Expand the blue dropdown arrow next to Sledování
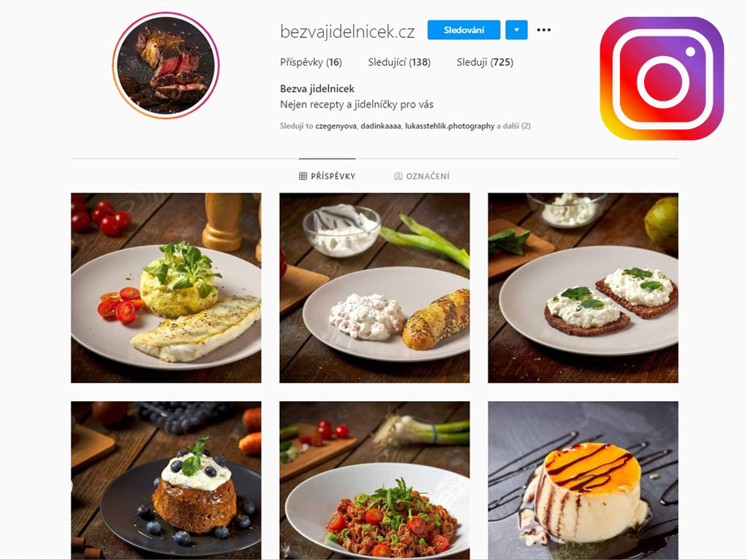This screenshot has height=560, width=747. (516, 30)
